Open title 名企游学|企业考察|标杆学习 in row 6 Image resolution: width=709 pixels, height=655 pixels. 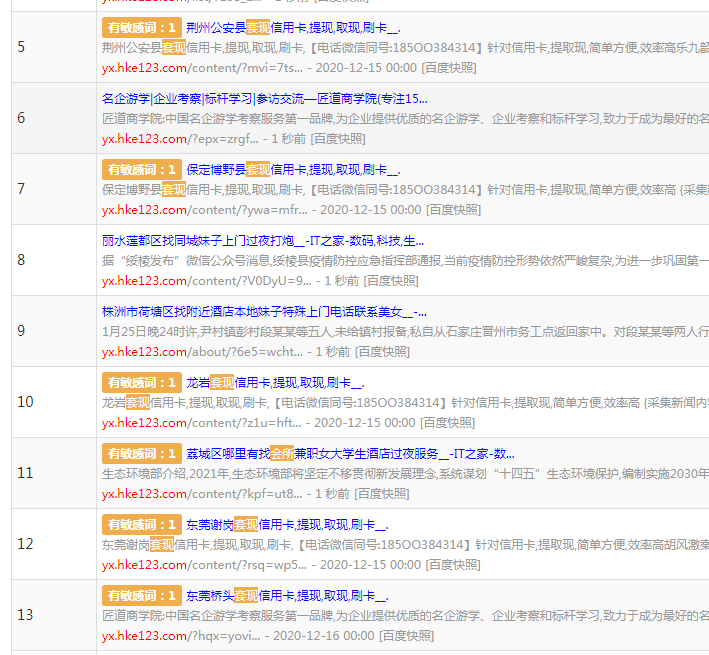265,99
